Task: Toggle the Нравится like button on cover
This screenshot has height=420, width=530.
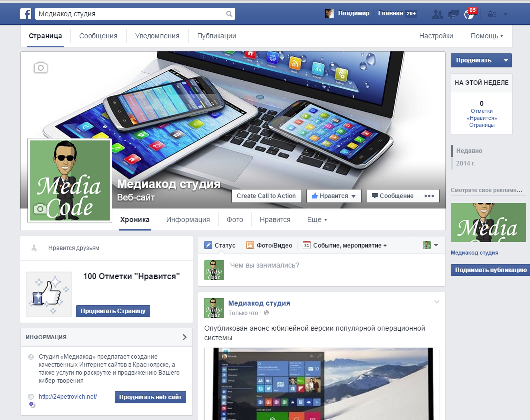Action: tap(334, 196)
